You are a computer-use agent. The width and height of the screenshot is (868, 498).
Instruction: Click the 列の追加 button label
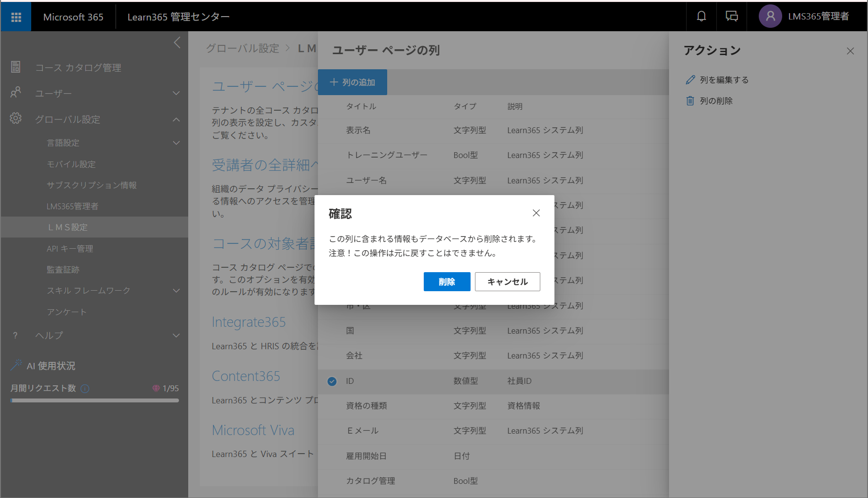coord(359,82)
